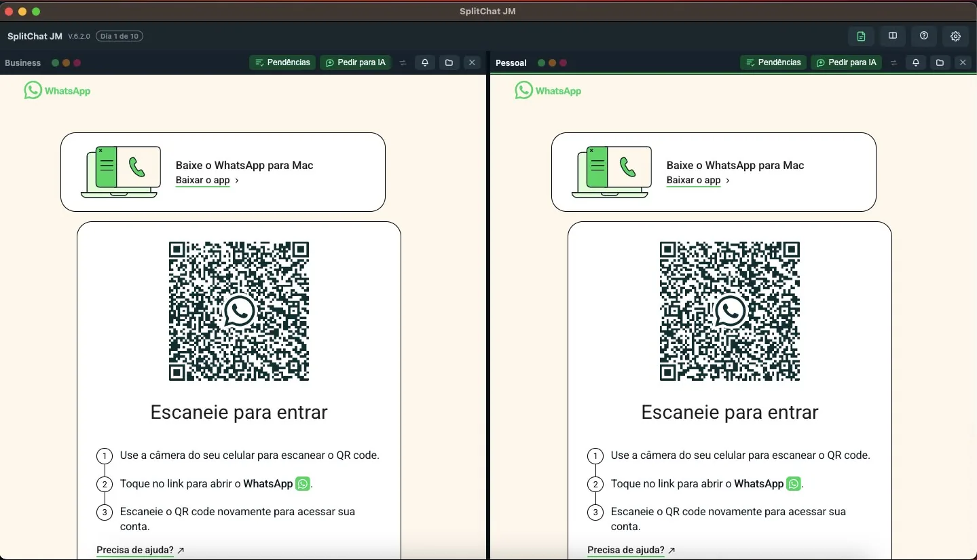The width and height of the screenshot is (977, 560).
Task: Click the swap arrows icon in Pessoal panel
Action: (x=893, y=62)
